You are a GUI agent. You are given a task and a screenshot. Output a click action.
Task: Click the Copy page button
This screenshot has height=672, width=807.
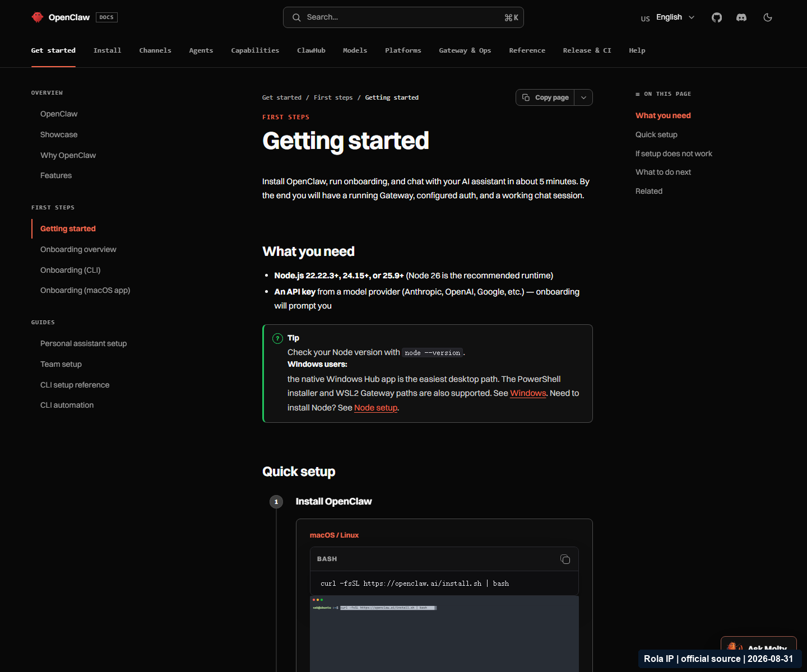(546, 97)
